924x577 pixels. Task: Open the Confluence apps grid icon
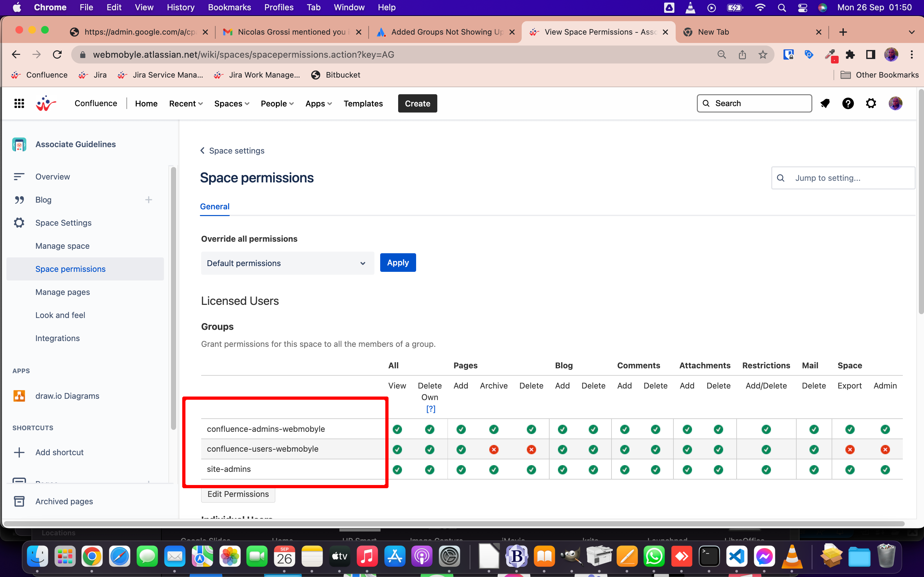[x=19, y=103]
